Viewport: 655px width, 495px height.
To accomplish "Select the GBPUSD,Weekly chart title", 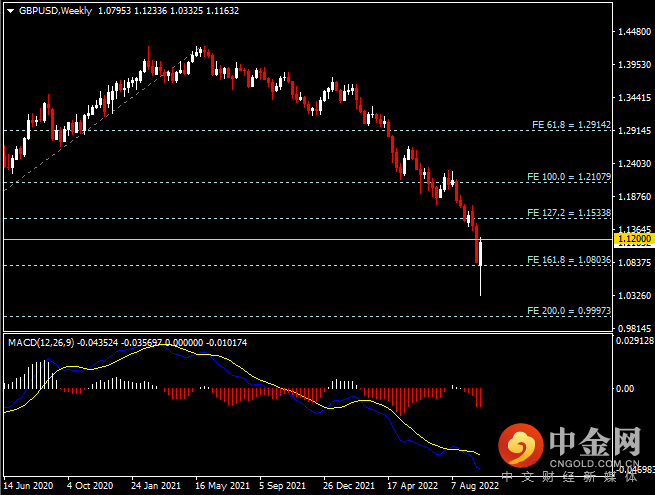I will tap(55, 11).
